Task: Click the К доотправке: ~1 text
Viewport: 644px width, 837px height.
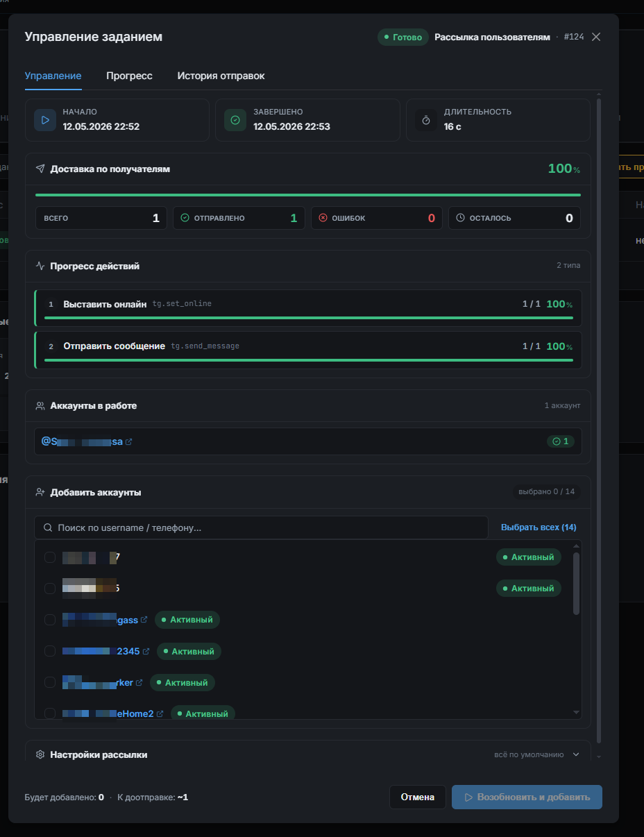Action: [x=153, y=797]
